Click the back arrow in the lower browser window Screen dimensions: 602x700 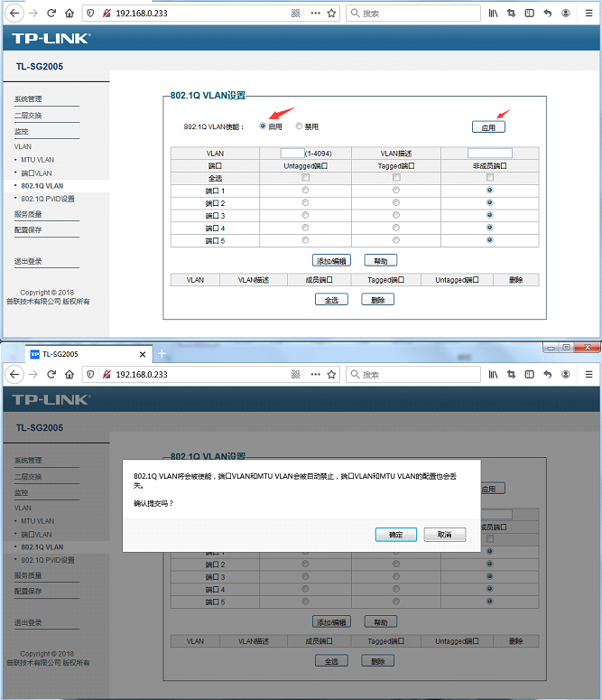pos(15,374)
